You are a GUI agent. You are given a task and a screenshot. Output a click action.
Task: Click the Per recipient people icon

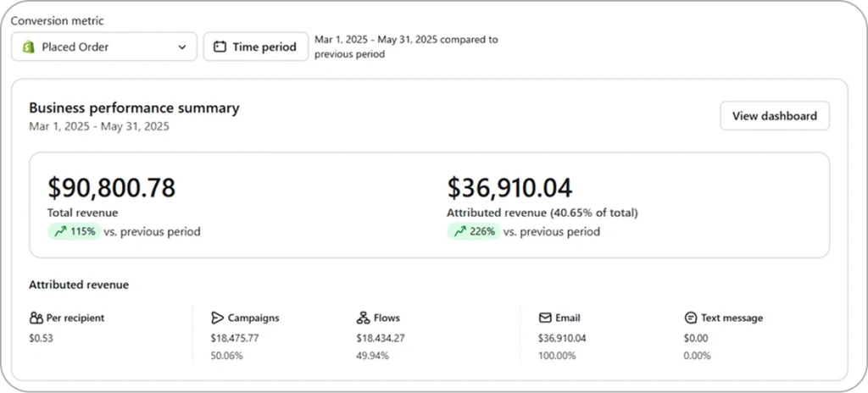pos(36,318)
